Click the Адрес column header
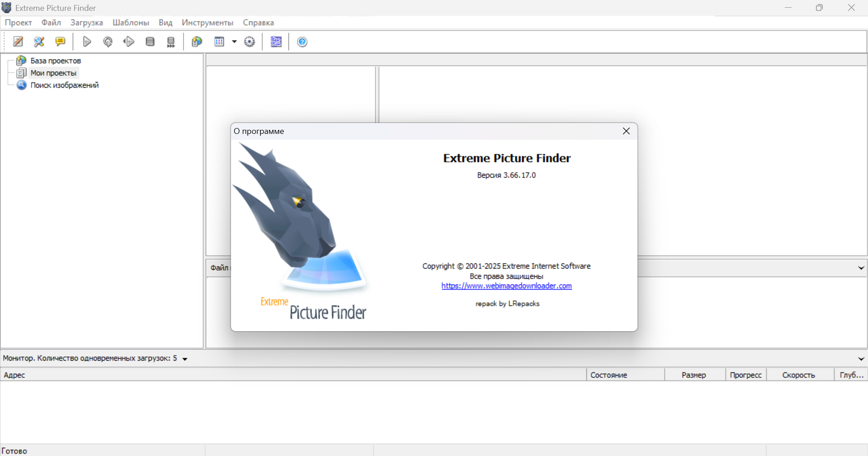The image size is (868, 456). click(x=293, y=375)
